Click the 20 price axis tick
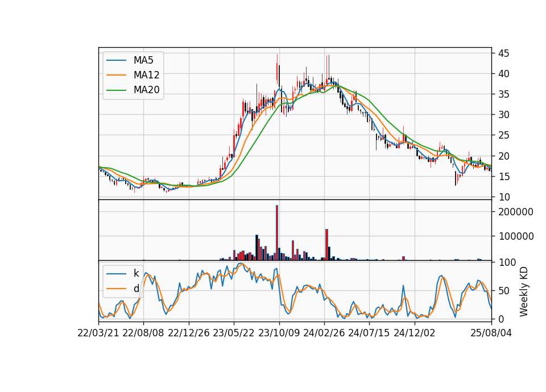 click(x=503, y=156)
